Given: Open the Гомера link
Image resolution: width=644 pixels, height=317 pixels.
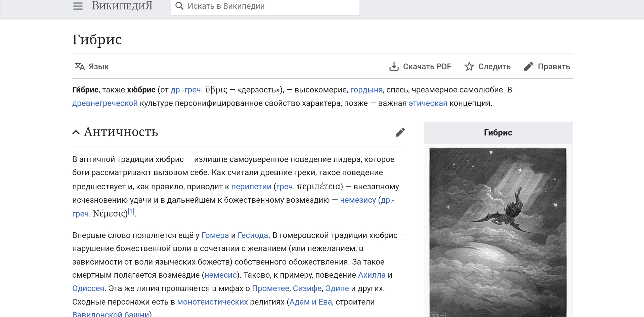Looking at the screenshot, I should (x=215, y=235).
